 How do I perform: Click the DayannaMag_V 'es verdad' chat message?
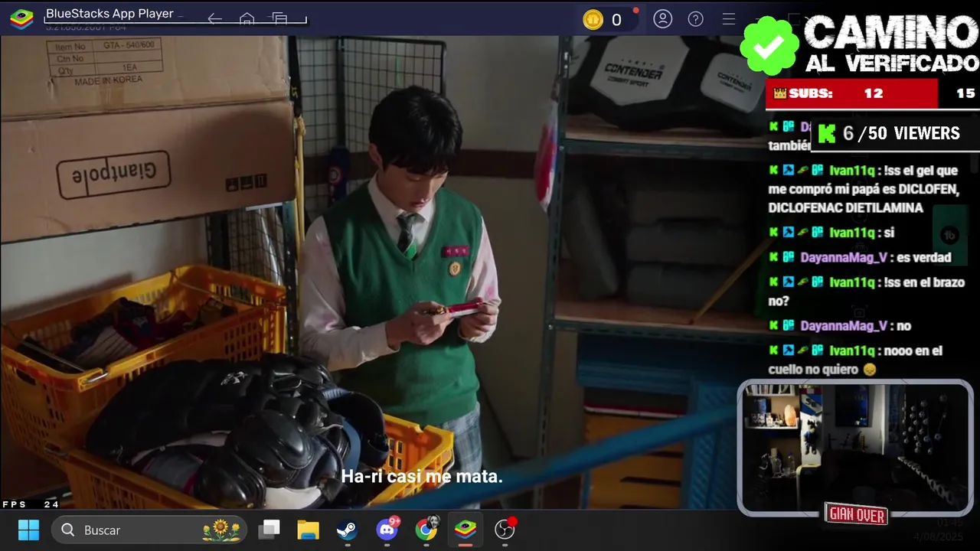tap(861, 257)
